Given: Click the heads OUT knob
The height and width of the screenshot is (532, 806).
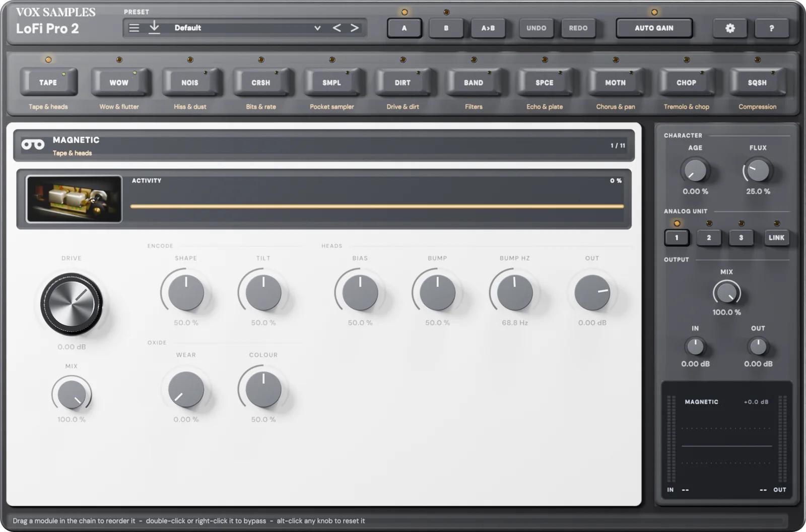Looking at the screenshot, I should (592, 293).
